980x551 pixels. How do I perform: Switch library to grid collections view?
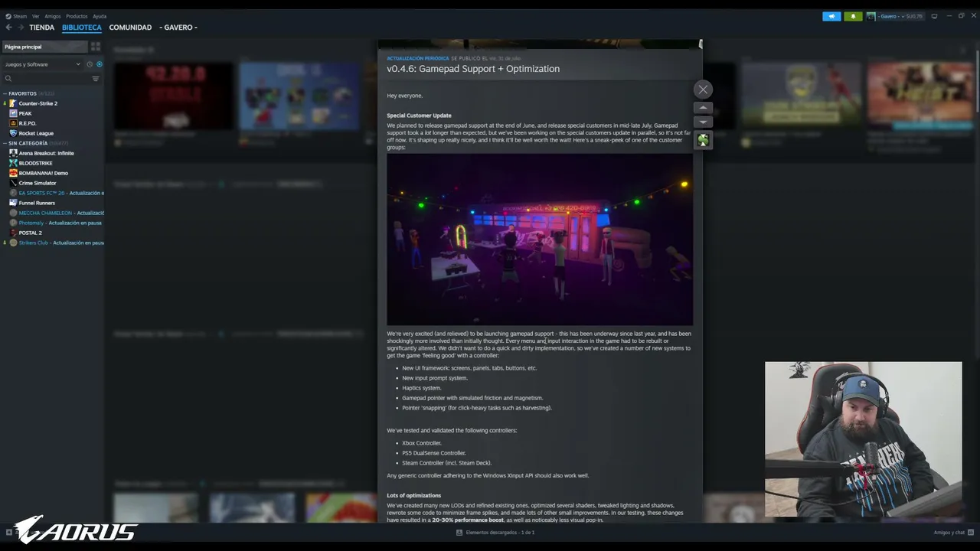pos(96,47)
